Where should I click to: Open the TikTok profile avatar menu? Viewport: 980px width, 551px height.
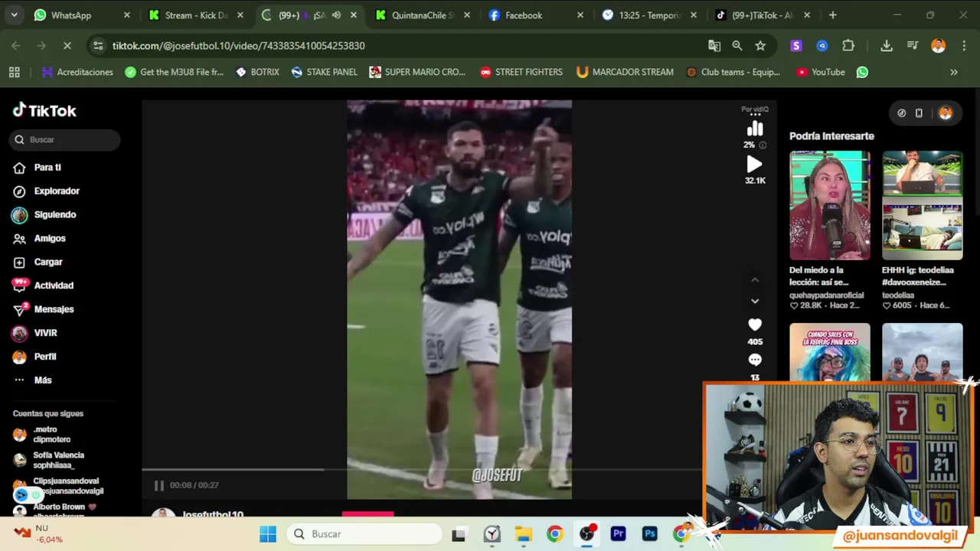tap(946, 113)
